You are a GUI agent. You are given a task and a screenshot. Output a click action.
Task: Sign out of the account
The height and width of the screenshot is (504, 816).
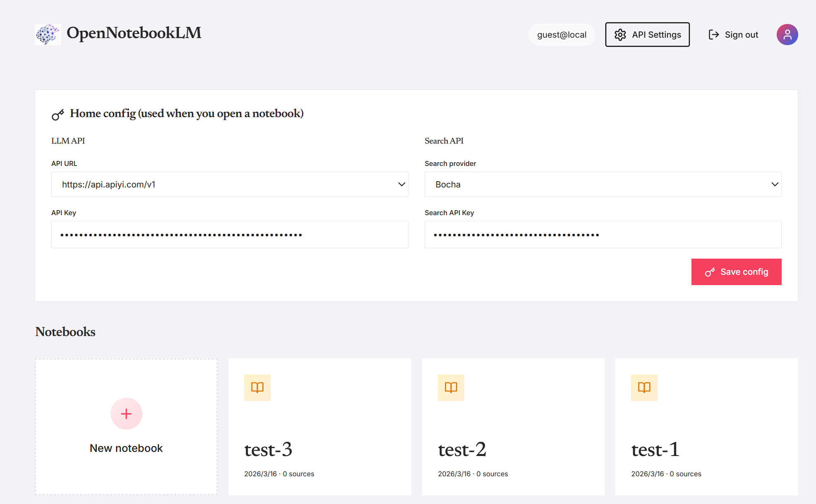click(733, 35)
